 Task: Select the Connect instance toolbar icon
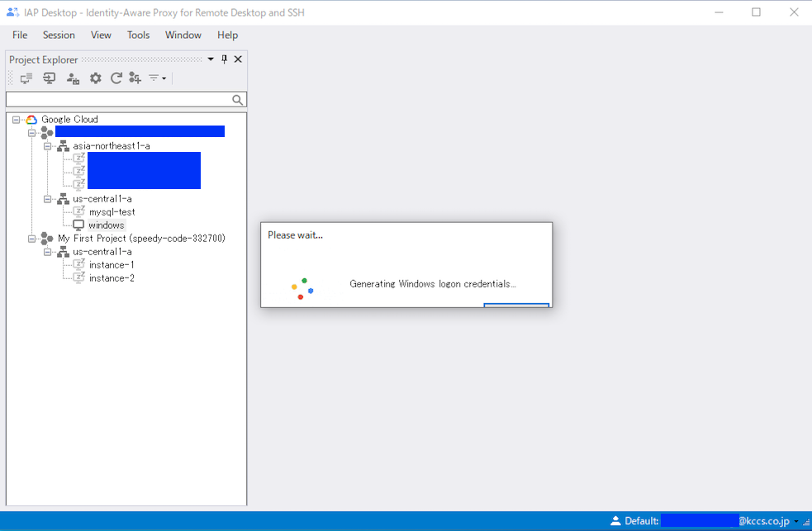pyautogui.click(x=26, y=78)
